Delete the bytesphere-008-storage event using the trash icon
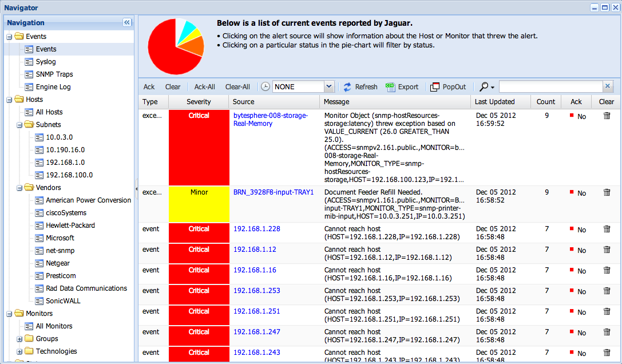The image size is (622, 364). pos(607,116)
